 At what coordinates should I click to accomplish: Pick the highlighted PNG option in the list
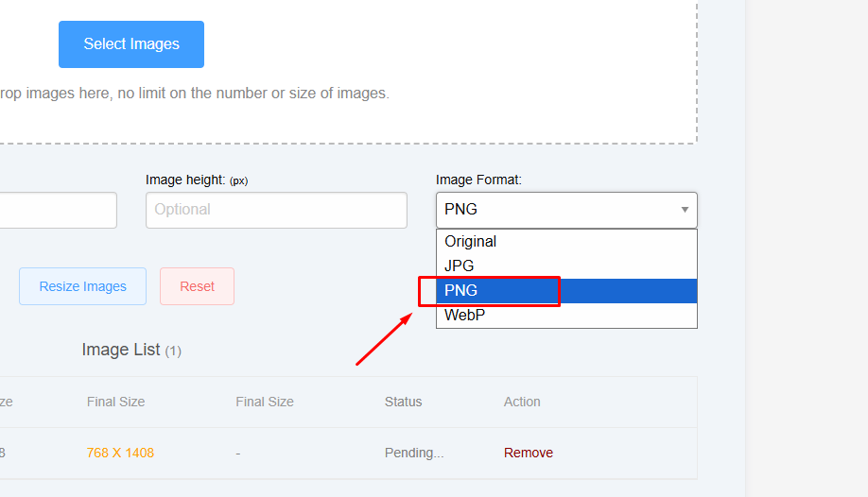(x=565, y=290)
